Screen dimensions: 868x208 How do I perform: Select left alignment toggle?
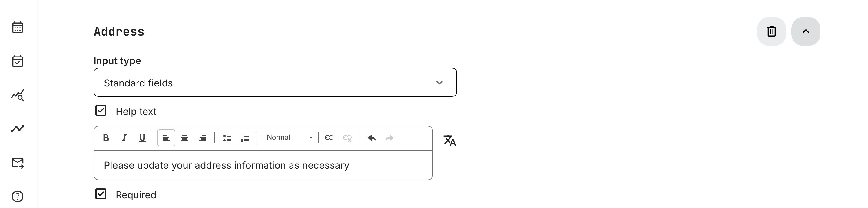(166, 138)
